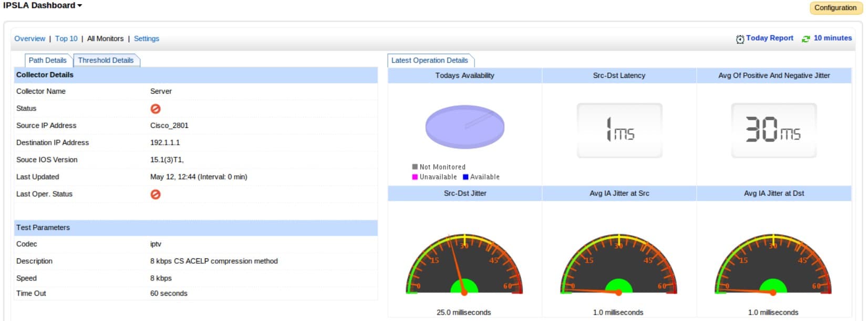
Task: Click the Src-Dst Jitter gauge
Action: pyautogui.click(x=464, y=264)
